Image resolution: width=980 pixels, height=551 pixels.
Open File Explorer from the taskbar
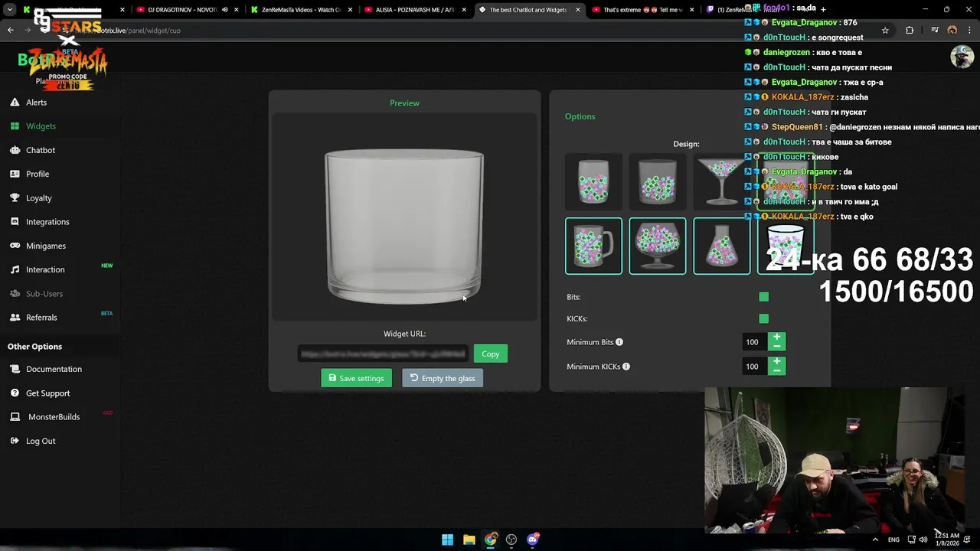click(x=469, y=540)
